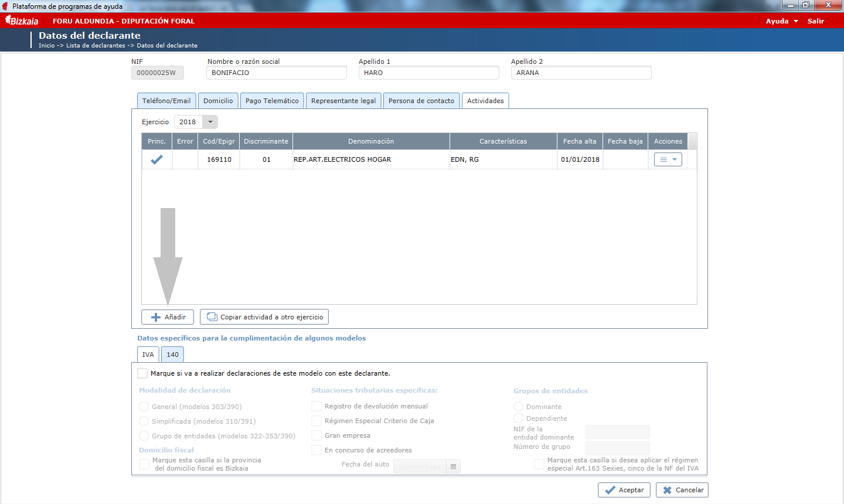Enable Registro de devolución mensual checkbox

pos(316,406)
